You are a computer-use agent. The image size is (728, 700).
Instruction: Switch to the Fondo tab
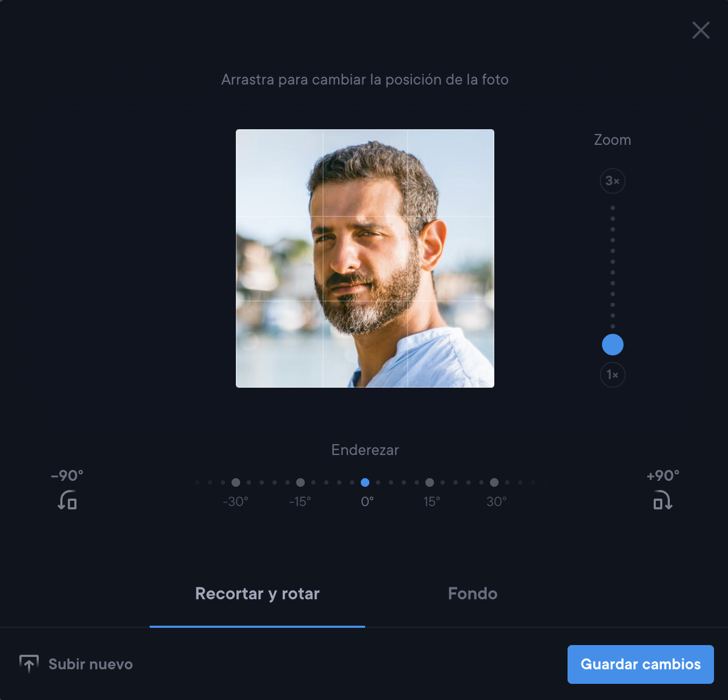click(472, 594)
